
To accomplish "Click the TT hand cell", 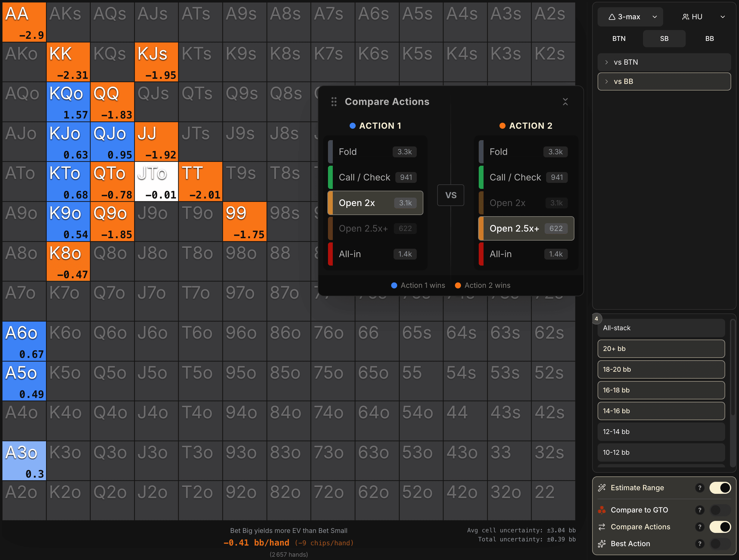I will pos(200,181).
